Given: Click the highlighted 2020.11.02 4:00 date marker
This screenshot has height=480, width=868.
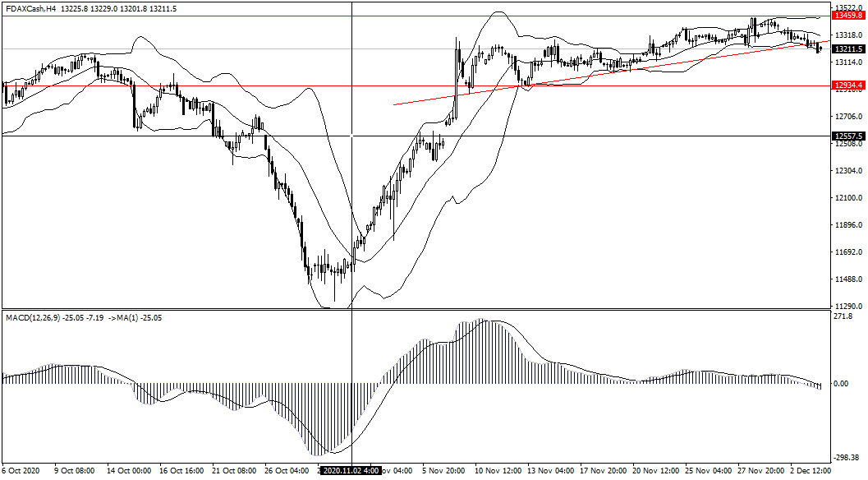Looking at the screenshot, I should point(351,471).
